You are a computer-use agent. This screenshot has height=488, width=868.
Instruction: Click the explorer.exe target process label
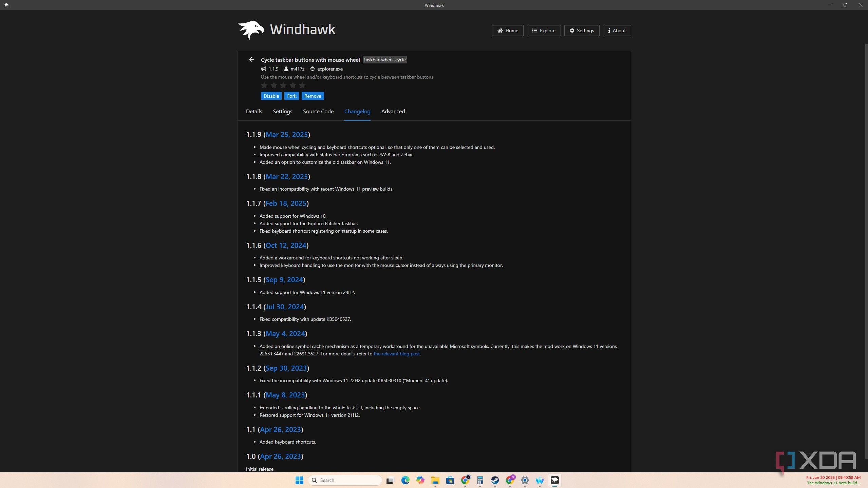(330, 69)
